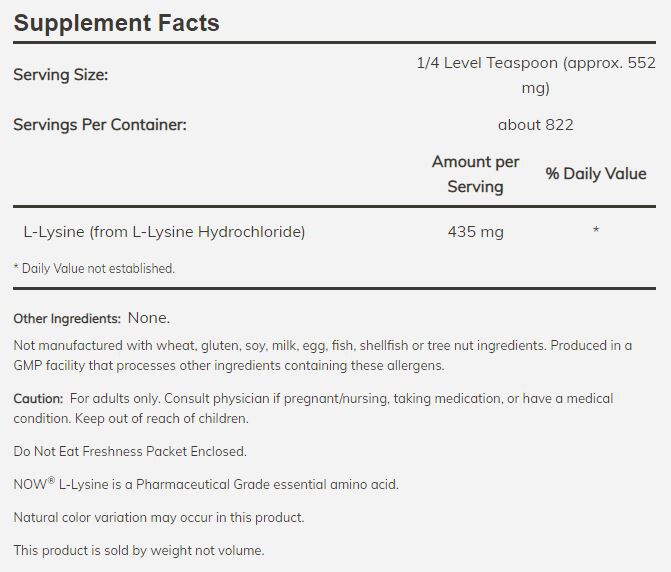
Task: Click the NOW L-Lysine Pharmaceutical Grade sentence
Action: [205, 485]
